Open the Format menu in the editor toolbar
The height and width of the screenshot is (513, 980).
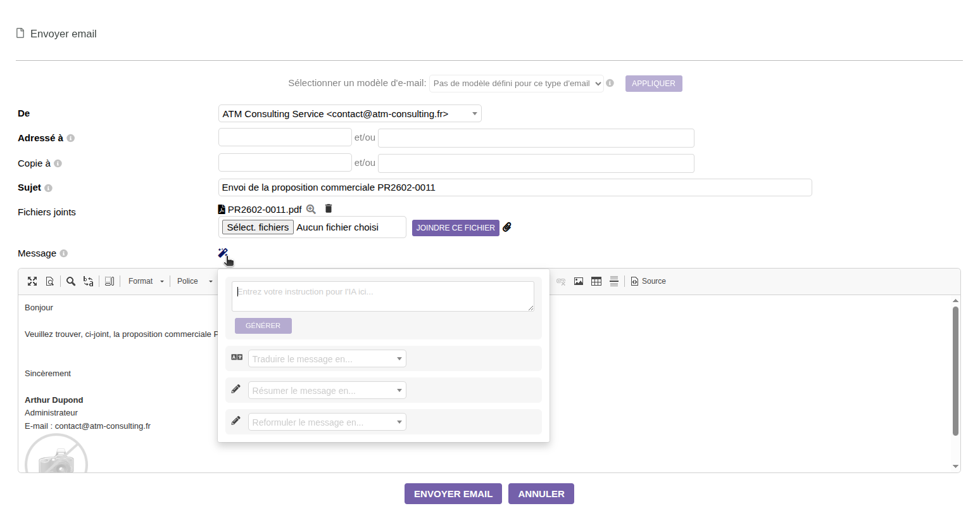[146, 281]
